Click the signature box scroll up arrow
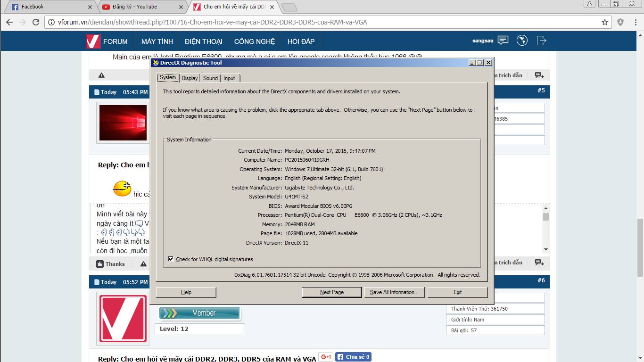This screenshot has height=362, width=644. tap(546, 208)
